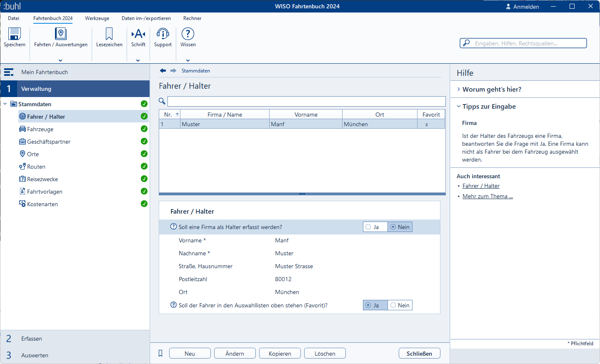Open dropdown arrow under Schrift
The image size is (600, 364).
click(x=138, y=60)
